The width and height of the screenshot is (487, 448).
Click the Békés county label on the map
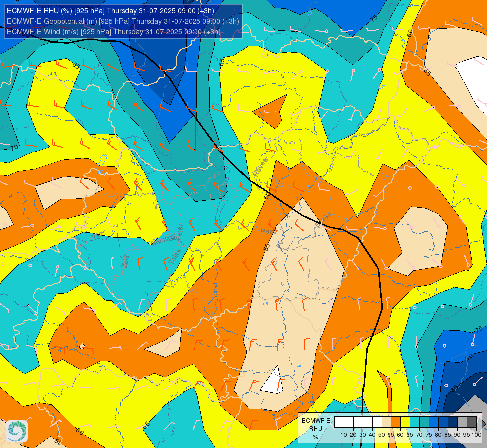[x=323, y=220]
